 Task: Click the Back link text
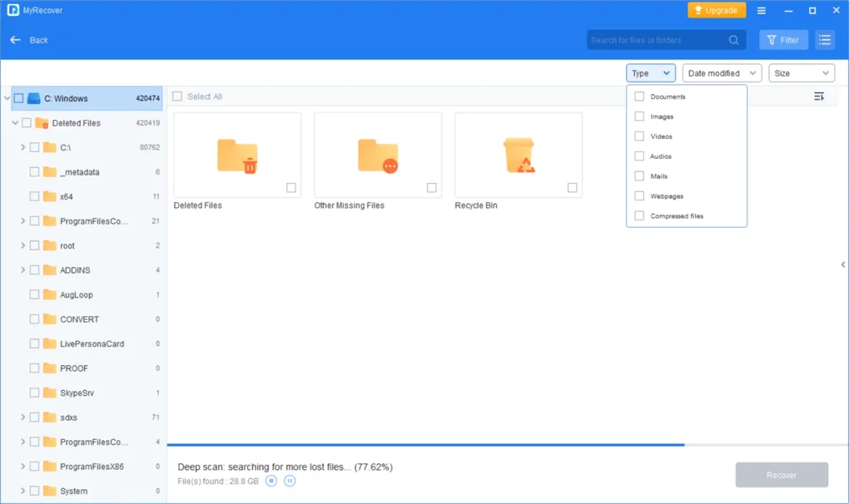[x=39, y=40]
